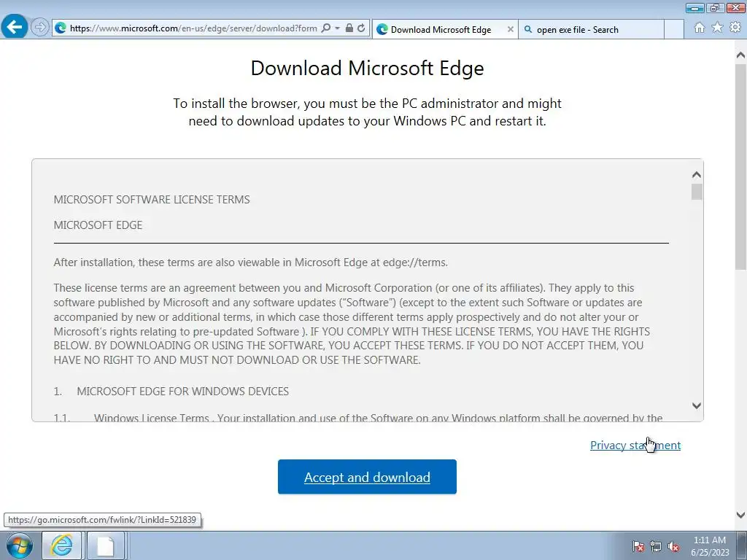
Task: Click the license terms box scroll-up arrow
Action: (x=697, y=175)
